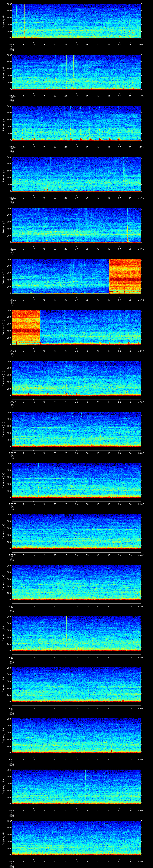The height and width of the screenshot is (868, 153).
Task: Click the 17:42:00 start time label
Action: 12,708
